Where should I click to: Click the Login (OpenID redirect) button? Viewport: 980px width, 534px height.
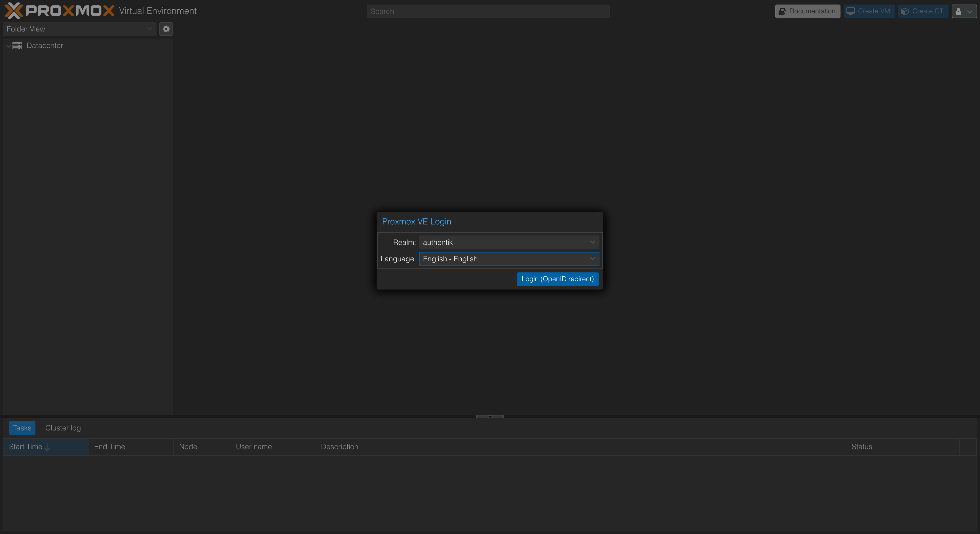(x=557, y=279)
